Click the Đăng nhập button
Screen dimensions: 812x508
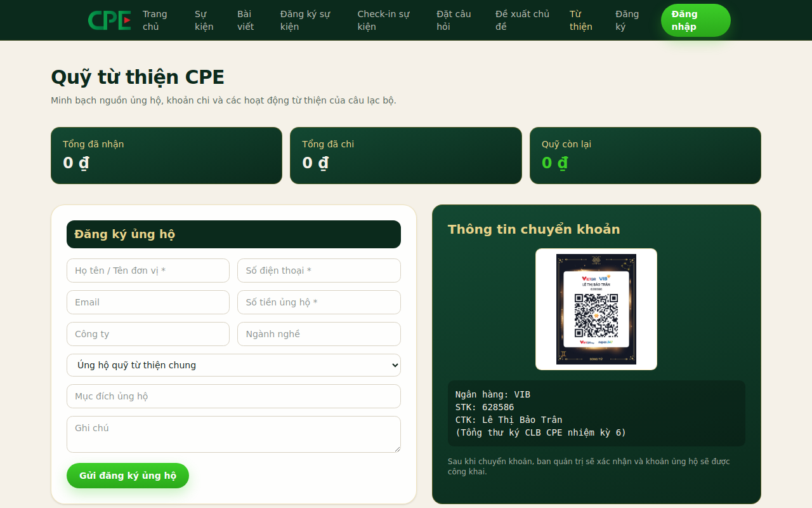click(x=696, y=20)
